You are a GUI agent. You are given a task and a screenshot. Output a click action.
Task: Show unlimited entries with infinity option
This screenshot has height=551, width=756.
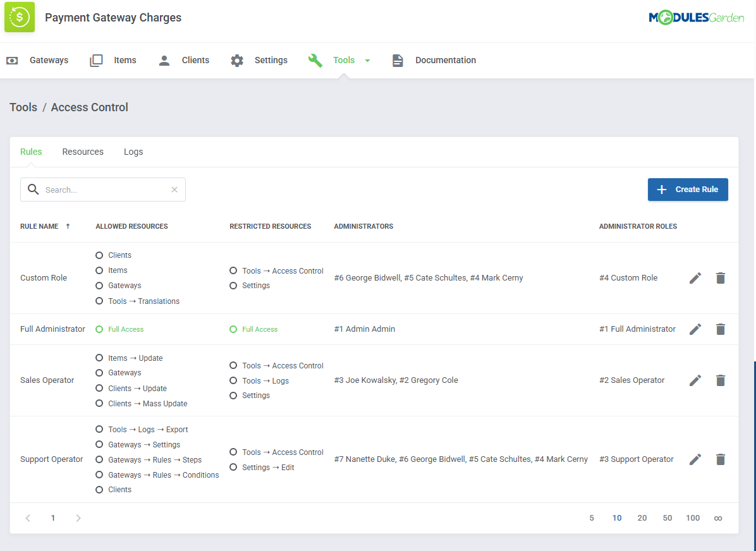718,518
